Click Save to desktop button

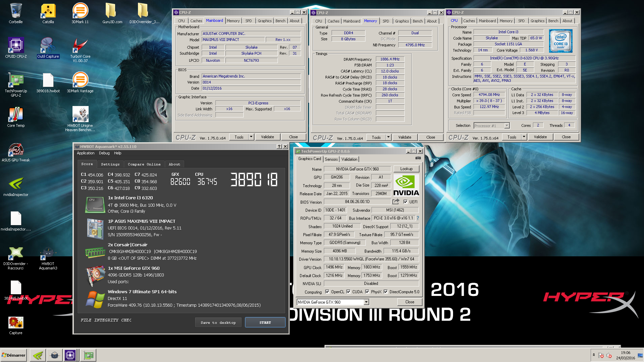[218, 322]
